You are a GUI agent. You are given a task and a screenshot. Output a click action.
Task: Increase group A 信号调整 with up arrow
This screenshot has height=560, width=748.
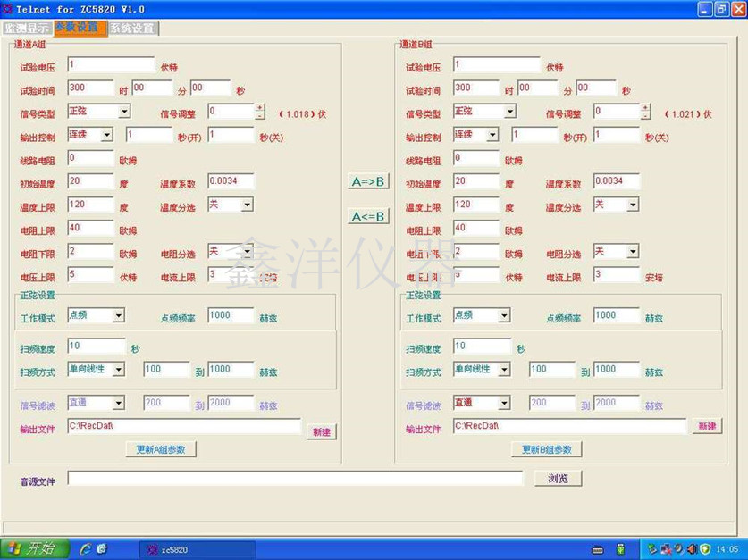click(x=260, y=107)
